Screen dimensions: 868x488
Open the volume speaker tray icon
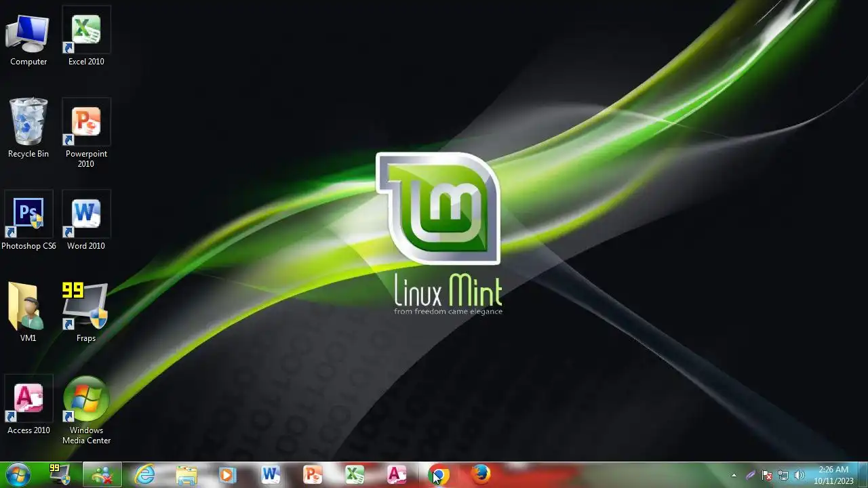coord(800,475)
